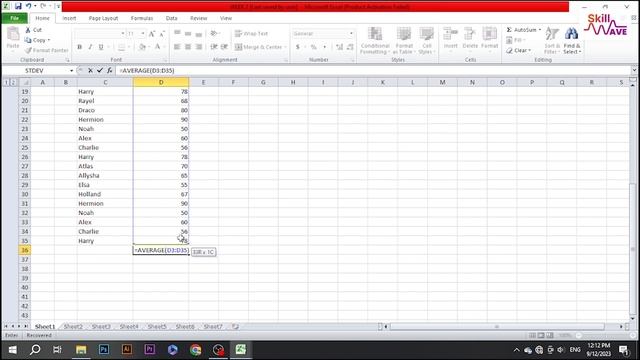Select the Format Painter brush
This screenshot has width=640, height=360.
point(46,50)
